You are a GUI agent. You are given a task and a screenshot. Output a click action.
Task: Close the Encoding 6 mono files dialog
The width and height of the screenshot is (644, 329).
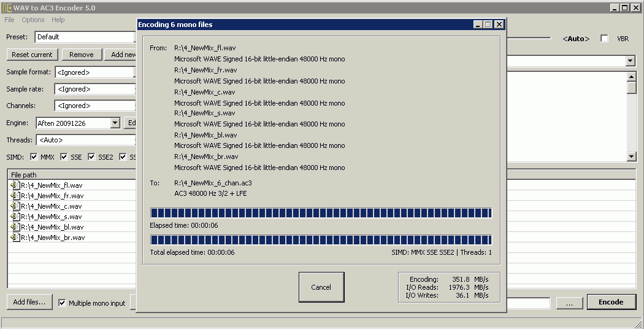[x=499, y=25]
